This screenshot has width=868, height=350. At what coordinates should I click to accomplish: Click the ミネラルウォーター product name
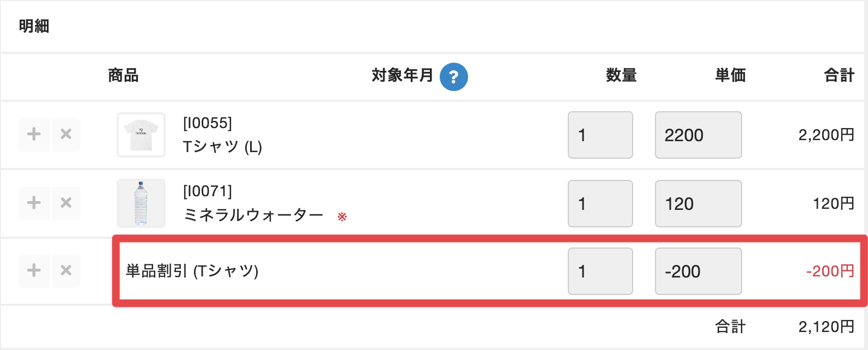pos(253,215)
